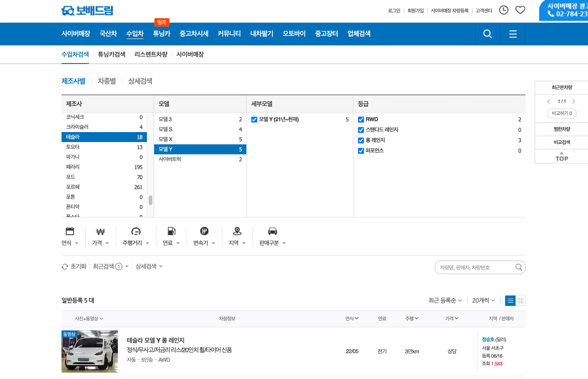Switch to 상세검색 search tab

pyautogui.click(x=140, y=81)
